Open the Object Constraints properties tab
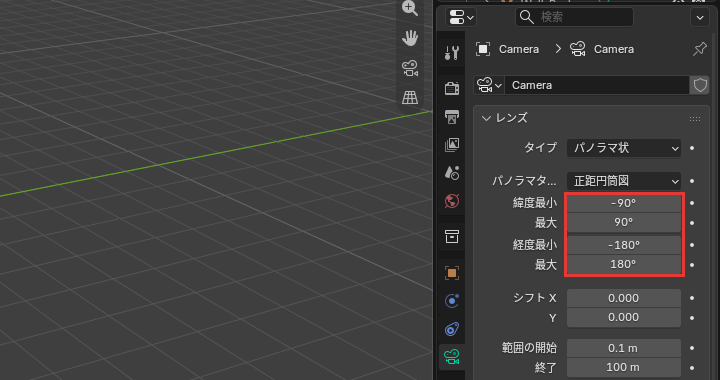The height and width of the screenshot is (380, 720). coord(452,329)
